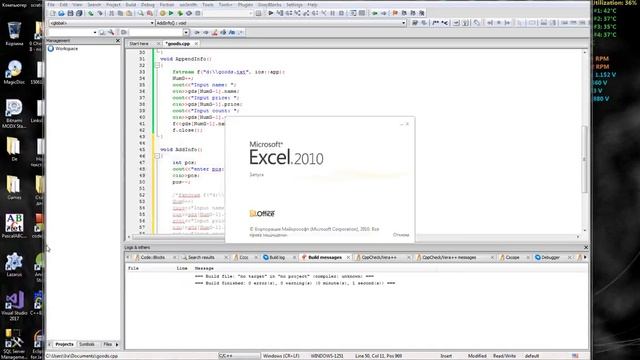Viewport: 640px width, 360px height.
Task: Open the Build menu
Action: pos(131,4)
